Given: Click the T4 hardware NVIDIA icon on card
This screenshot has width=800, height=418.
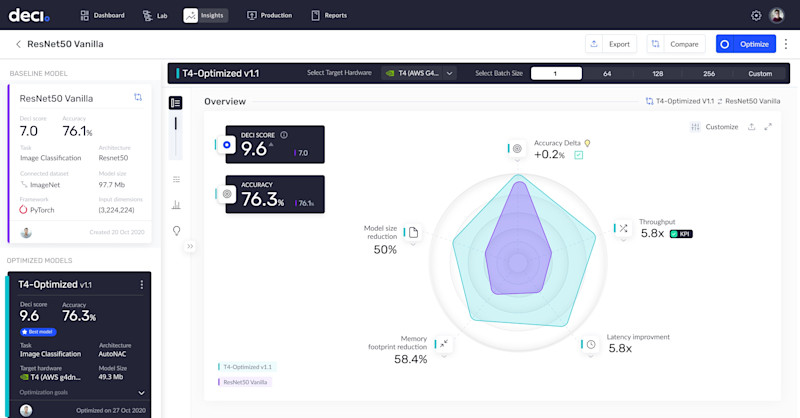Looking at the screenshot, I should (24, 377).
